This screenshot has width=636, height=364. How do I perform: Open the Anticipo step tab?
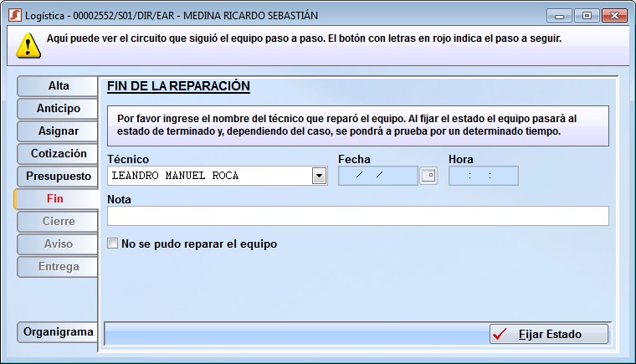[x=58, y=109]
